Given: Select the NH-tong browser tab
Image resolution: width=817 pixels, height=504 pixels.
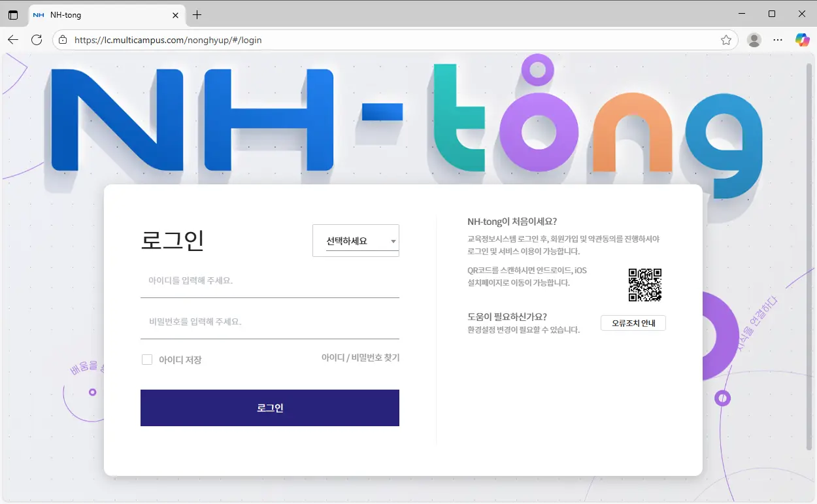Looking at the screenshot, I should click(107, 14).
